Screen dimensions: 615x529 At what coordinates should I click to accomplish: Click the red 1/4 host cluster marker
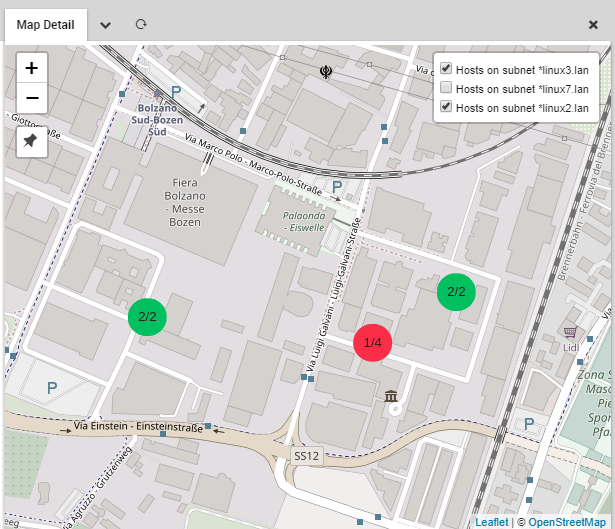[373, 343]
